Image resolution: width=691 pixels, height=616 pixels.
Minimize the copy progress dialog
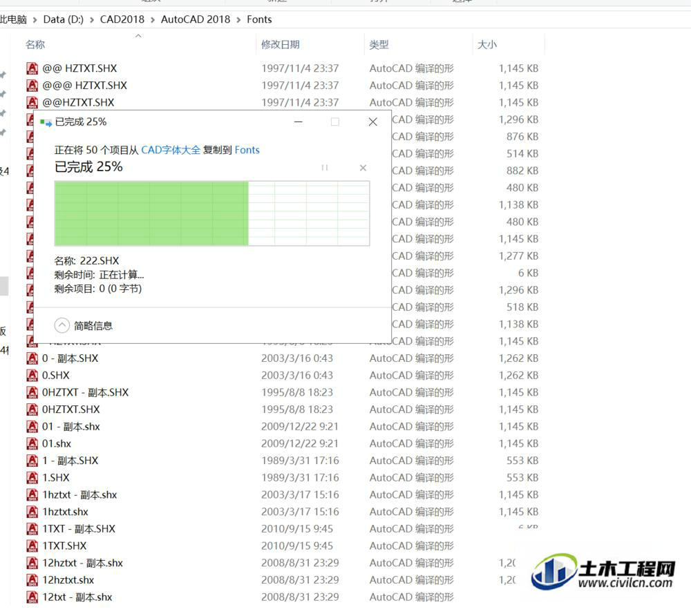(x=299, y=122)
